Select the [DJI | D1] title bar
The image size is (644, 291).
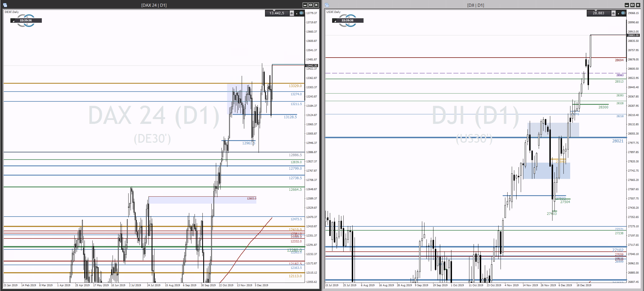coord(476,5)
